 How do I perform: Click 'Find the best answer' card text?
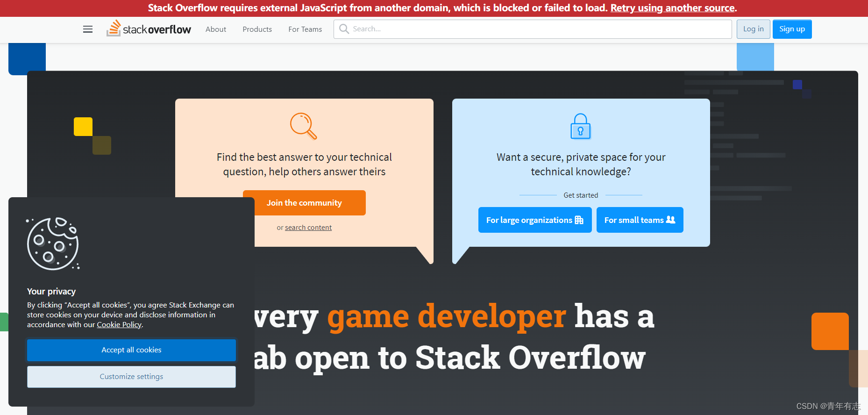click(304, 164)
